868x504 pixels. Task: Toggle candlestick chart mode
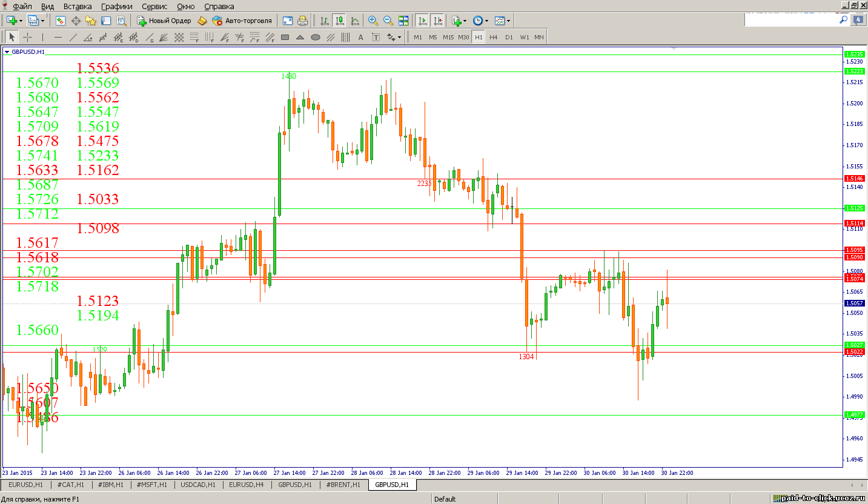tap(339, 21)
